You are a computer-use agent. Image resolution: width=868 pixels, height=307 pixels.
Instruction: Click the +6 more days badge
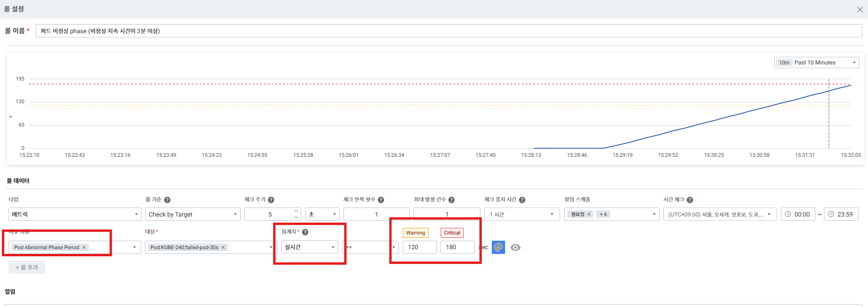click(x=603, y=214)
